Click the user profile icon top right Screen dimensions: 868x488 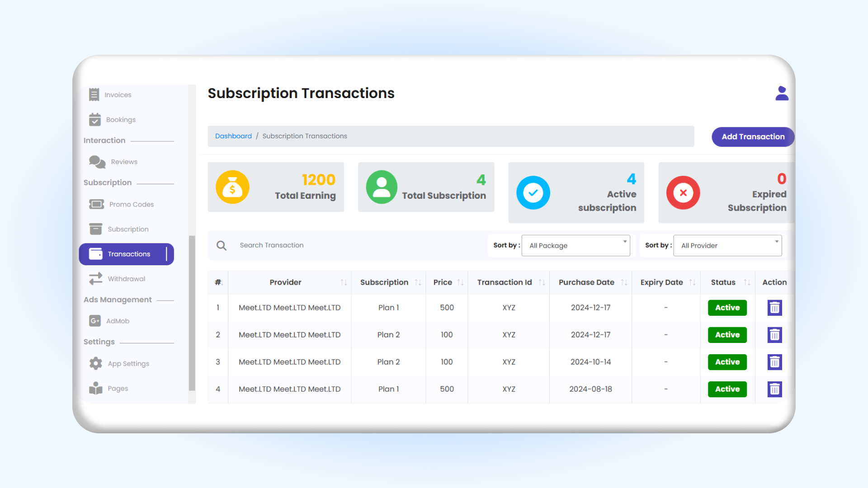click(782, 93)
